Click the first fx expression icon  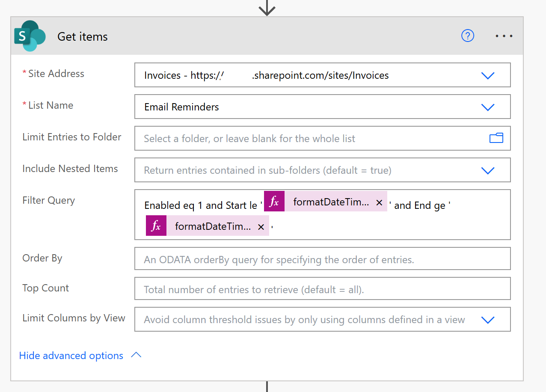[274, 202]
